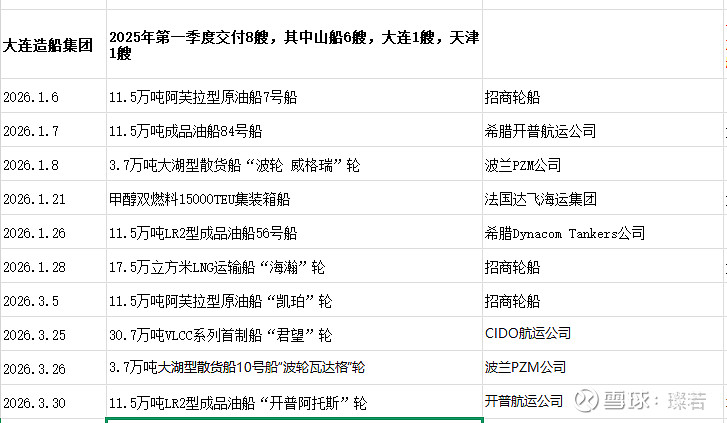
Task: Select the VLCC系列首制船 '君望' 轮 cell
Action: coord(294,334)
